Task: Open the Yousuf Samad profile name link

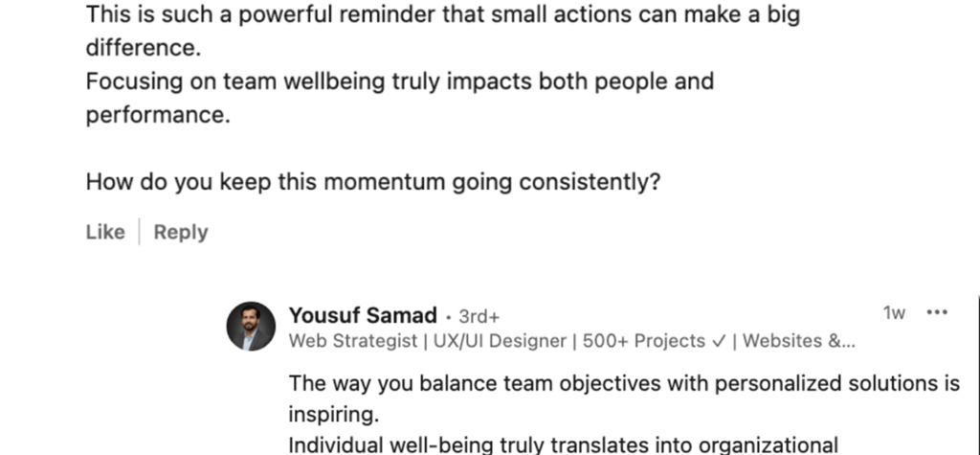Action: click(x=362, y=315)
